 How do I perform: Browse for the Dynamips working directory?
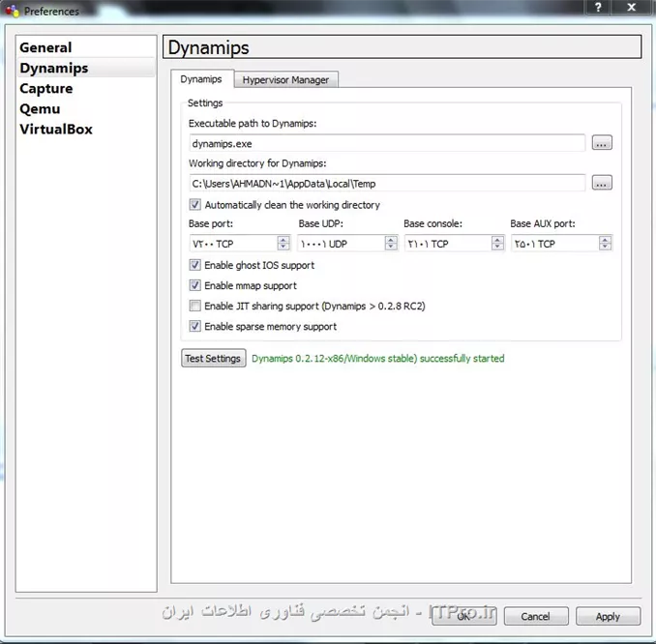[602, 183]
